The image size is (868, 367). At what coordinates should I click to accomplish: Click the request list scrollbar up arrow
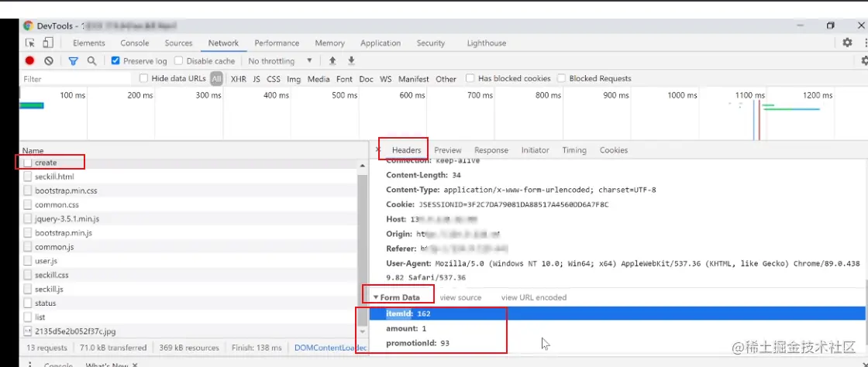click(x=363, y=166)
